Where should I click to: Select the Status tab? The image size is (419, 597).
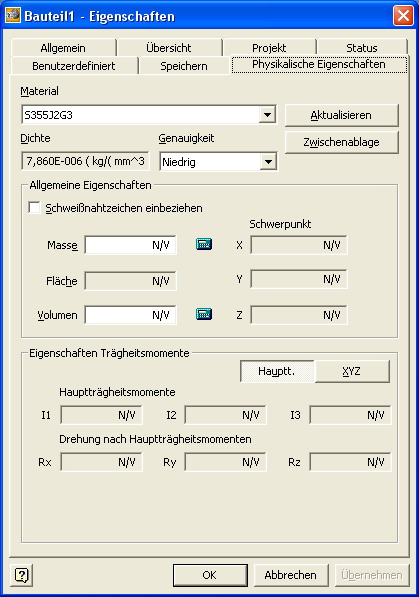click(x=362, y=48)
